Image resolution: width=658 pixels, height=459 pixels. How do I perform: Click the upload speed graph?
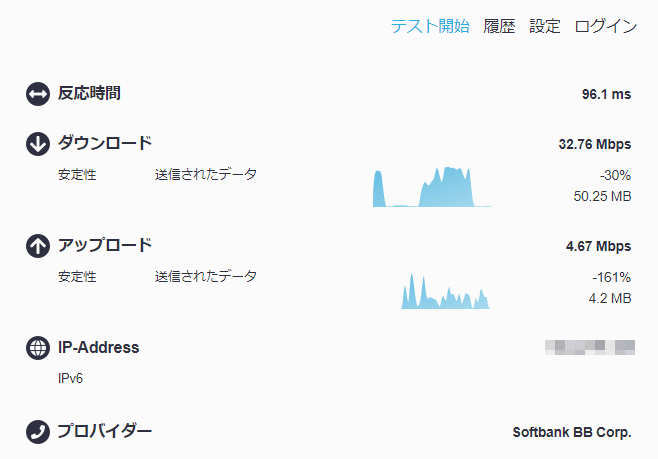point(445,291)
